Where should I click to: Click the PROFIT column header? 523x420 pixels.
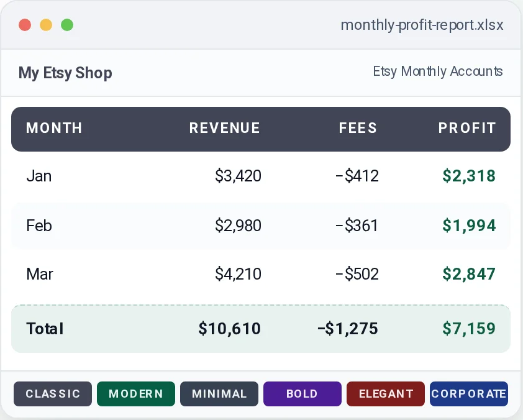(x=467, y=128)
